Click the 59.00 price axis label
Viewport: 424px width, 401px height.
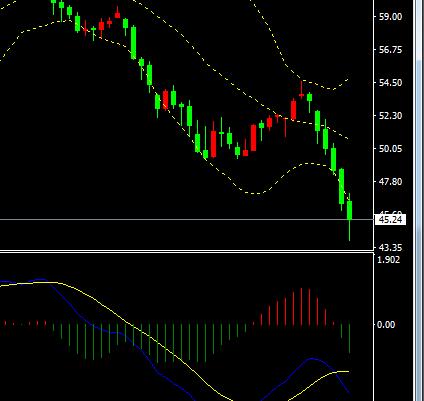coord(390,17)
